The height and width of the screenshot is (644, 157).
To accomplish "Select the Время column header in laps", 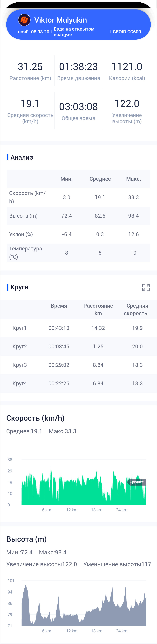I will [x=59, y=306].
